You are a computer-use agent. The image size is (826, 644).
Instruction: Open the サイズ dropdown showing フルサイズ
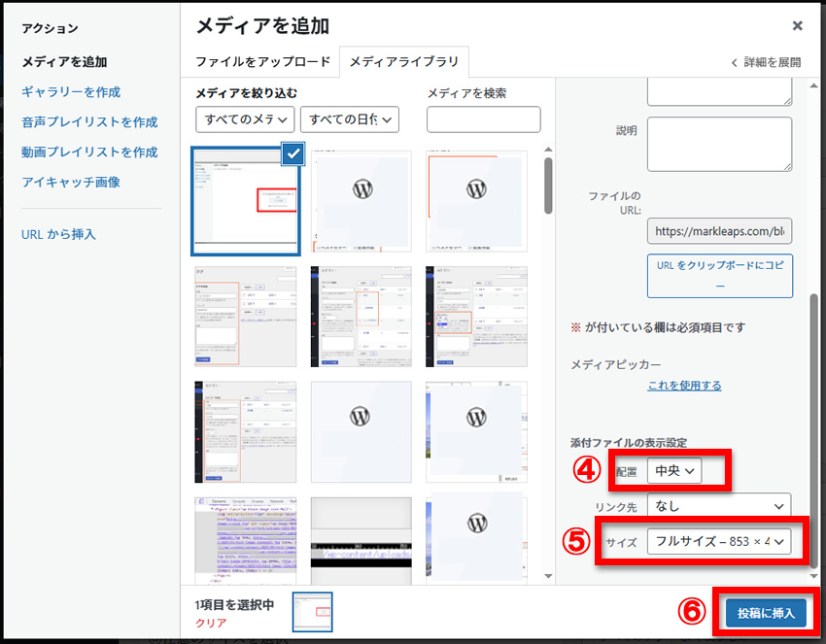[x=719, y=541]
